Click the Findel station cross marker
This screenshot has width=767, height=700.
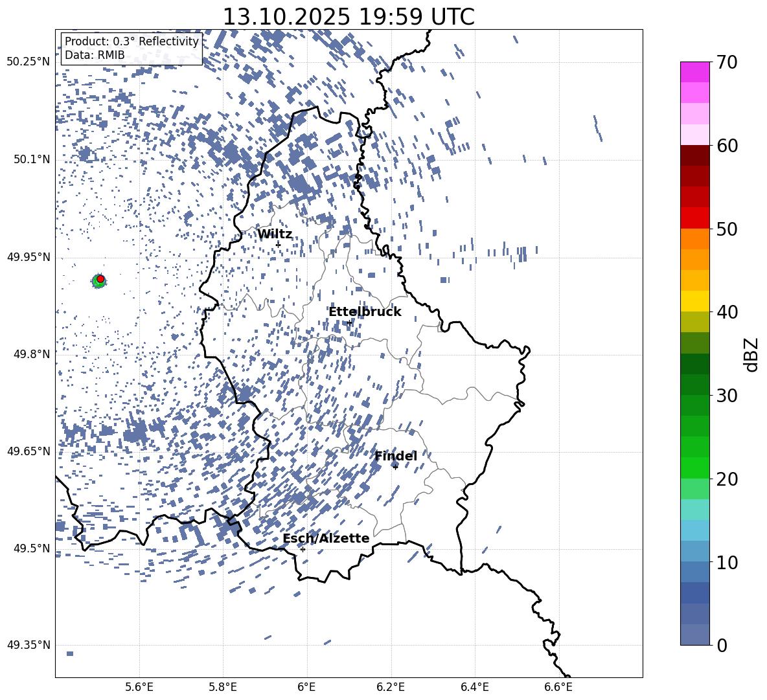(395, 467)
